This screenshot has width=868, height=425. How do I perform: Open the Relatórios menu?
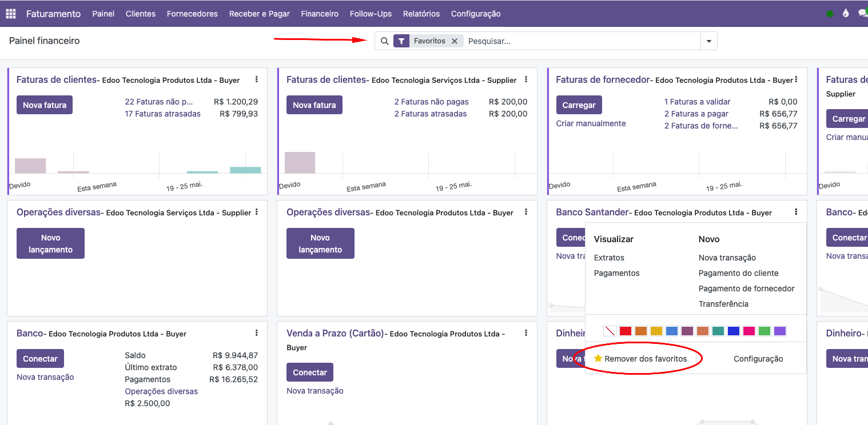click(x=421, y=14)
